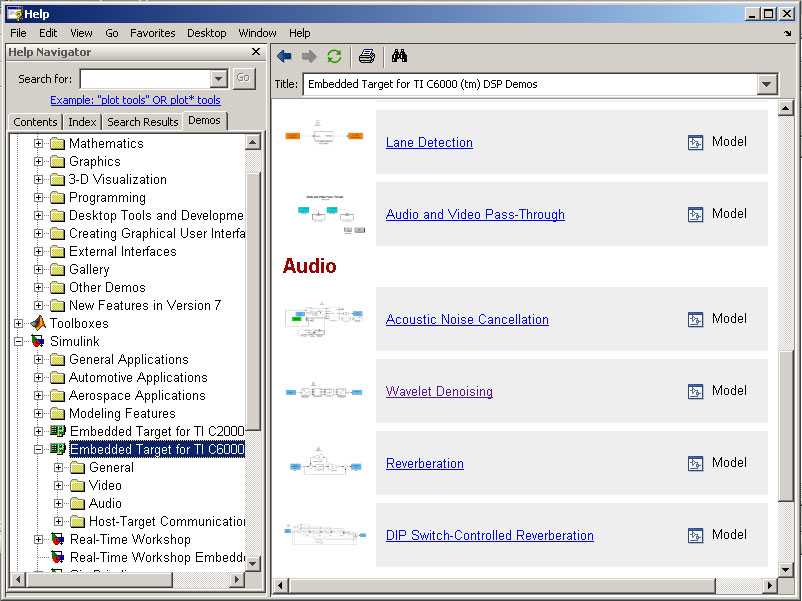Viewport: 802px width, 601px height.
Task: Open the Lane Detection demo link
Action: click(x=429, y=142)
